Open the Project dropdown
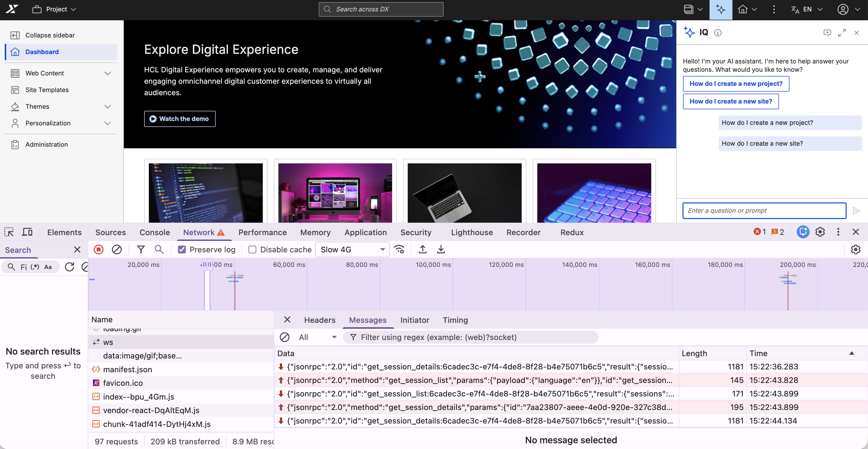The width and height of the screenshot is (868, 449). pos(54,9)
